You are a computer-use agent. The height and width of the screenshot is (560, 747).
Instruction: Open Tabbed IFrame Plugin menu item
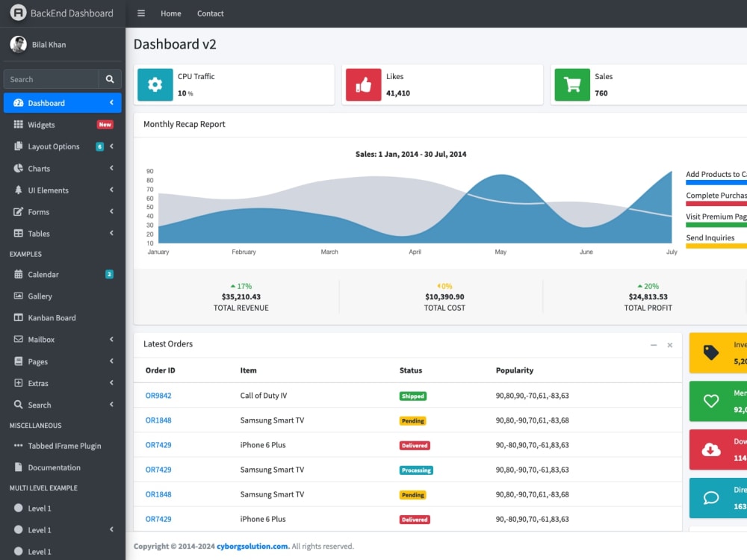(x=63, y=446)
